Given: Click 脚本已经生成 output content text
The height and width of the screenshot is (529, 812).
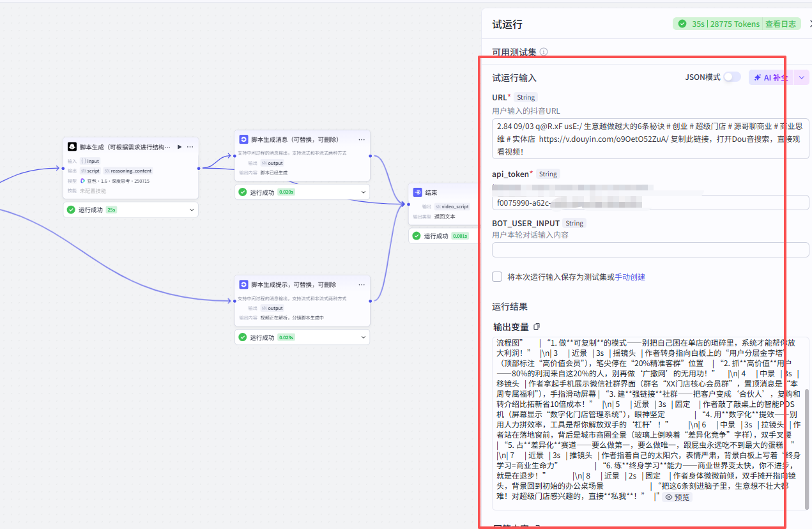Looking at the screenshot, I should point(273,172).
